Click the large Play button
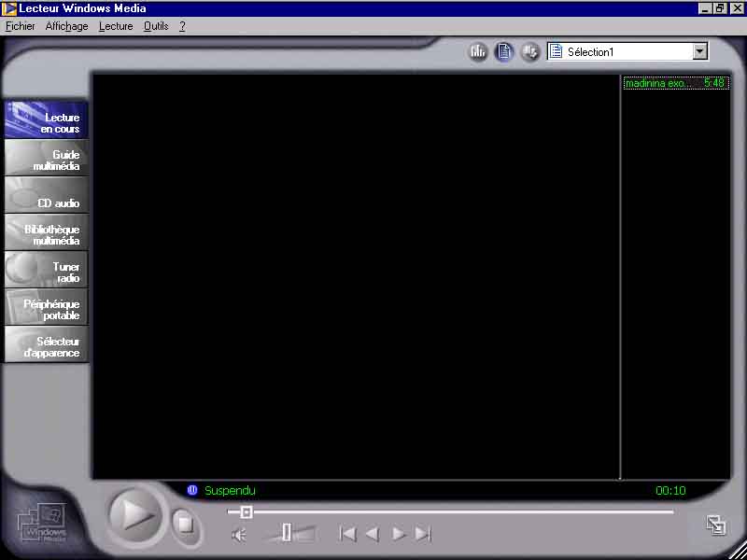Viewport: 747px width, 560px height. click(x=135, y=515)
